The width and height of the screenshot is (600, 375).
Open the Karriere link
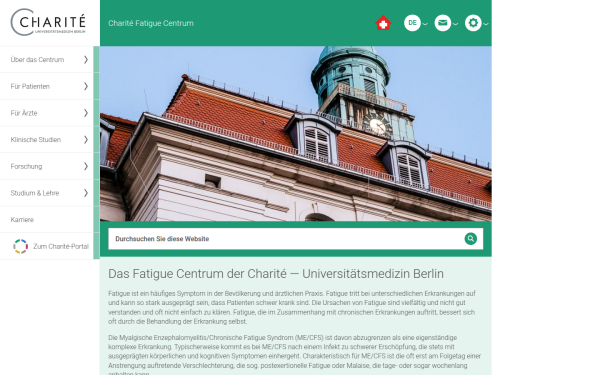pyautogui.click(x=22, y=220)
